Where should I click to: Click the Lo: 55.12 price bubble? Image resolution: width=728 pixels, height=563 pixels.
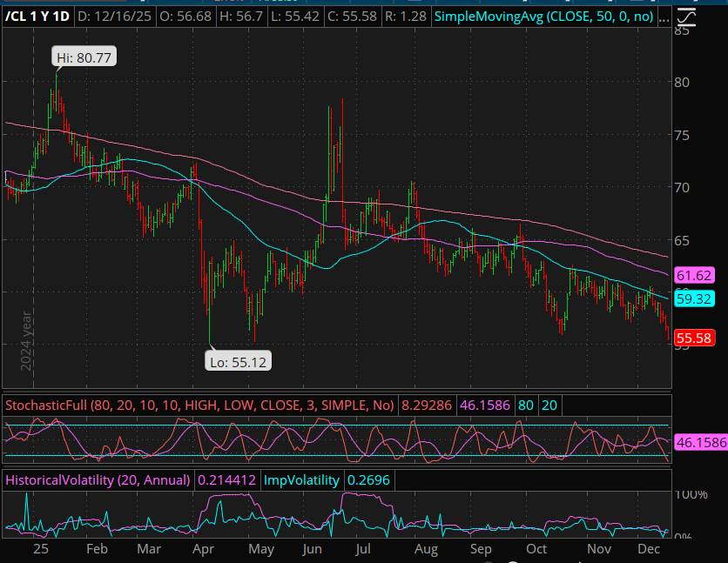239,362
